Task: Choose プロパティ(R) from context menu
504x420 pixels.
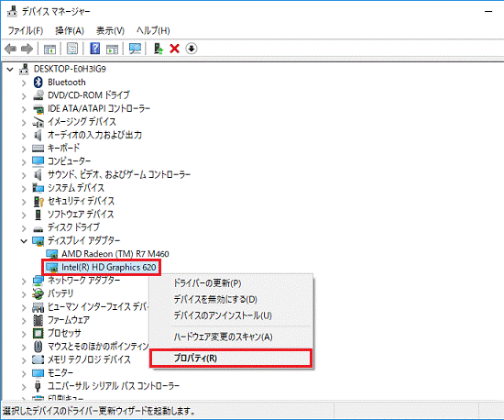Action: click(231, 358)
